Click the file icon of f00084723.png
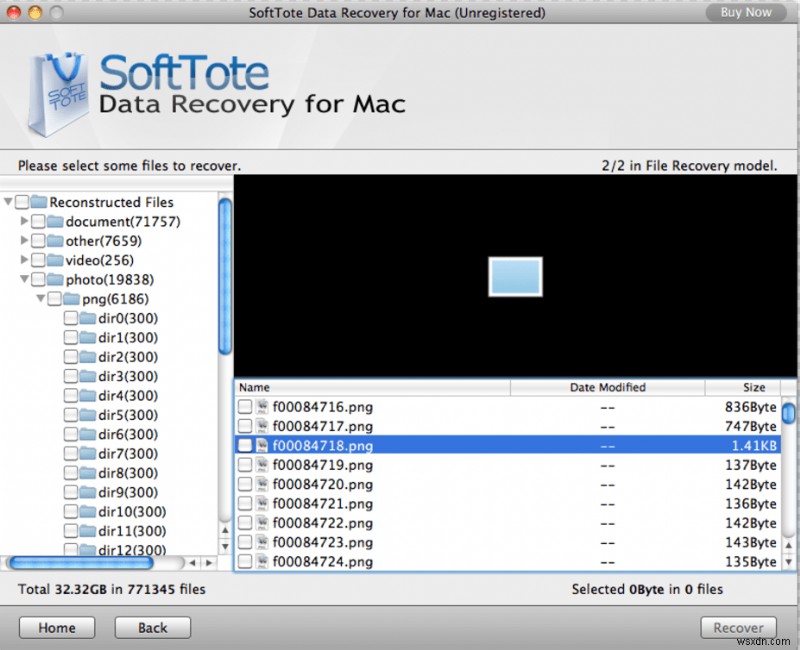The height and width of the screenshot is (650, 800). (262, 542)
